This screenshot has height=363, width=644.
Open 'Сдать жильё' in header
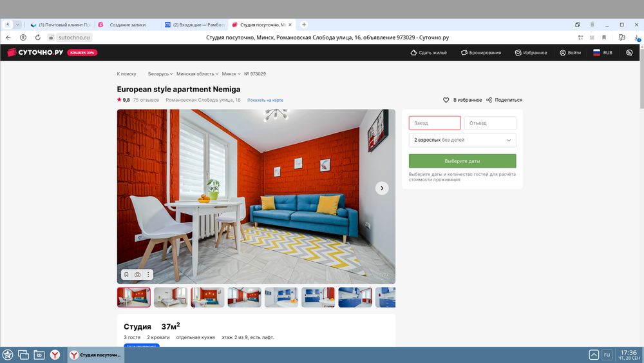point(428,53)
